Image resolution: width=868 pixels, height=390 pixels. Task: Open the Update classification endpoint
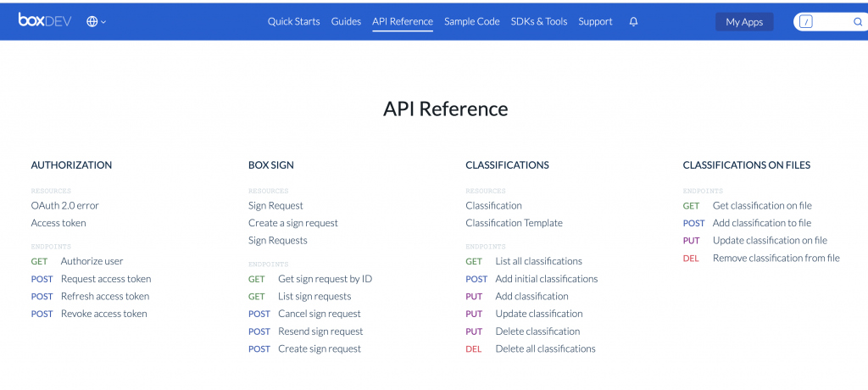click(539, 314)
